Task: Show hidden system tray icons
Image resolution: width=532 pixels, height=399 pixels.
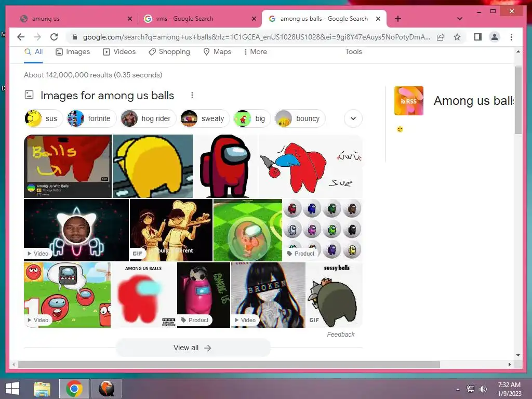Action: (x=458, y=389)
